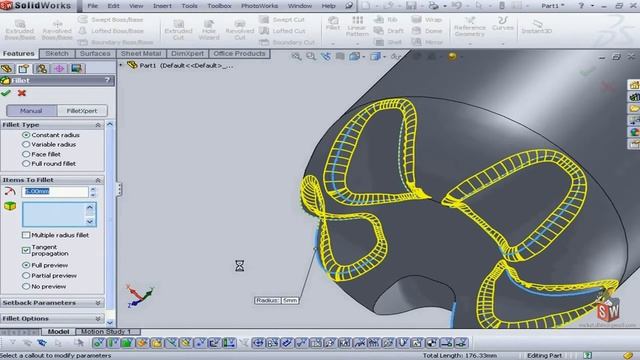This screenshot has height=360, width=640.
Task: Cancel the fillet with red X
Action: pyautogui.click(x=22, y=93)
